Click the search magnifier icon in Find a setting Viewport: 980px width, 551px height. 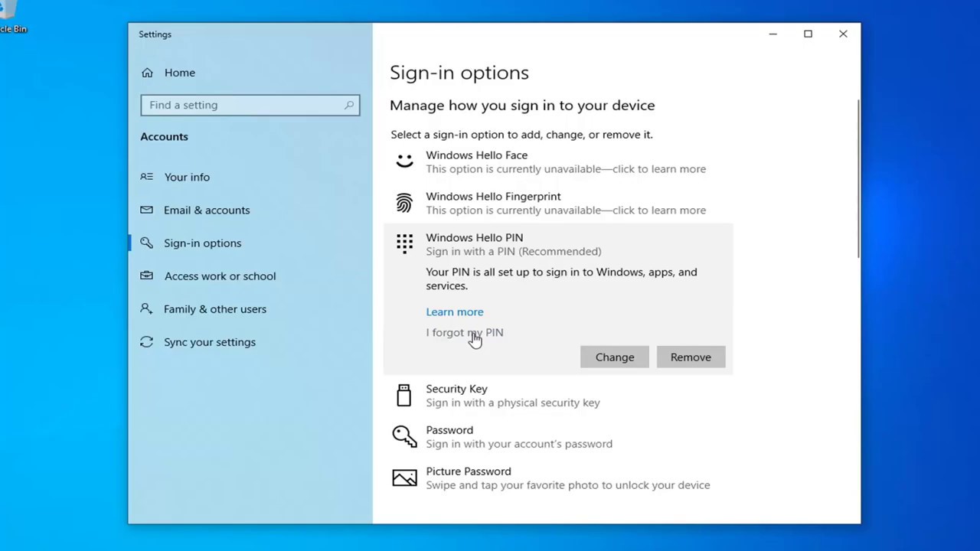[349, 105]
